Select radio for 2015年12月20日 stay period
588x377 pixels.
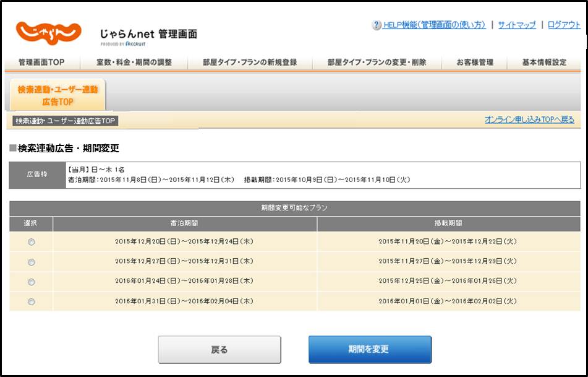(x=32, y=242)
